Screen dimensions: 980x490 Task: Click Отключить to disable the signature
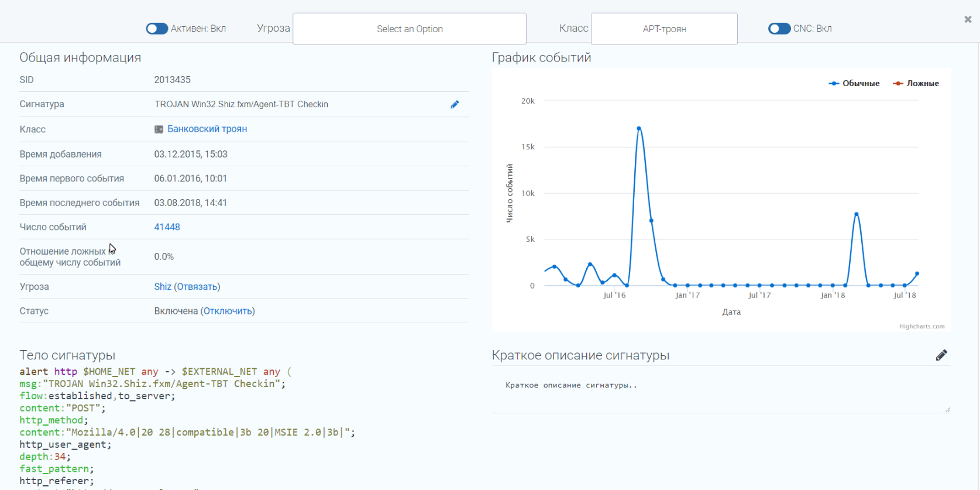tap(228, 311)
